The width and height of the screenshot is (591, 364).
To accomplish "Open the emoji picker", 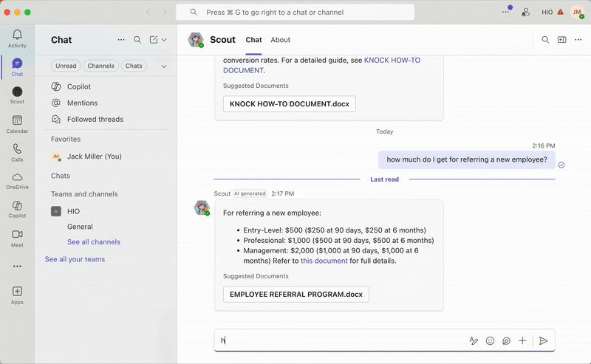I will tap(490, 340).
